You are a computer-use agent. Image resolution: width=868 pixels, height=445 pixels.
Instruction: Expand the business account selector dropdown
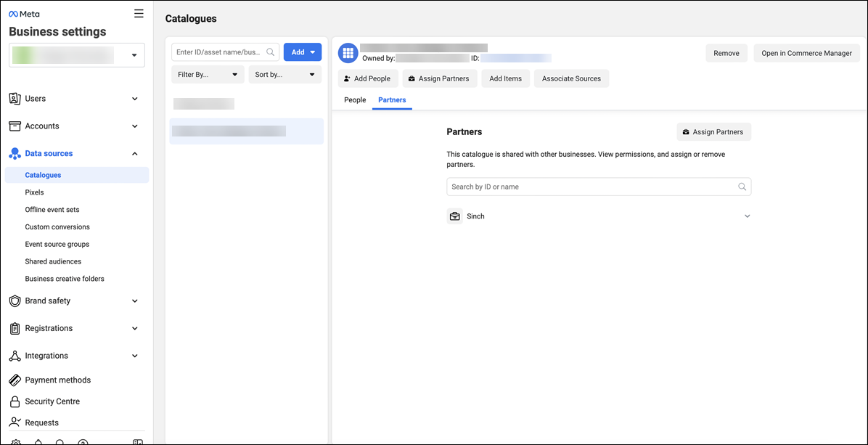[x=133, y=54]
